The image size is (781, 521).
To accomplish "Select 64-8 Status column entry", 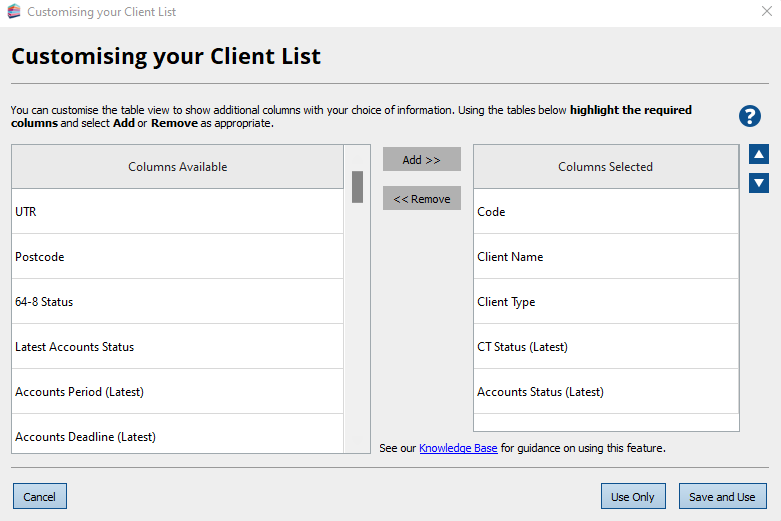I will [177, 302].
